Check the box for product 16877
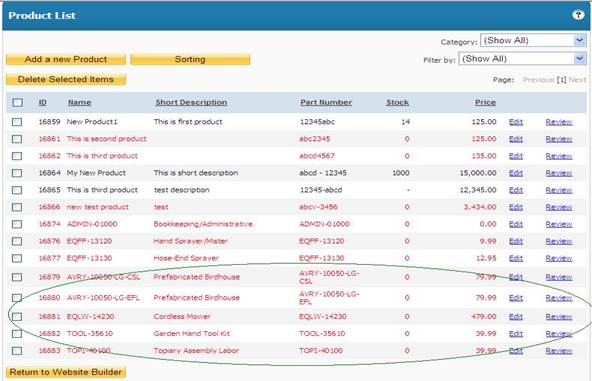Image resolution: width=592 pixels, height=381 pixels. point(17,258)
